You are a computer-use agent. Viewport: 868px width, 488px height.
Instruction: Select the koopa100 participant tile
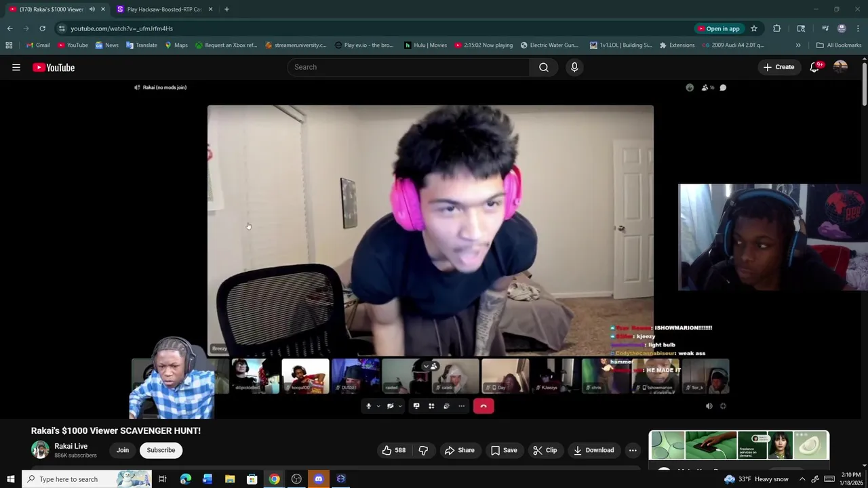click(x=305, y=376)
